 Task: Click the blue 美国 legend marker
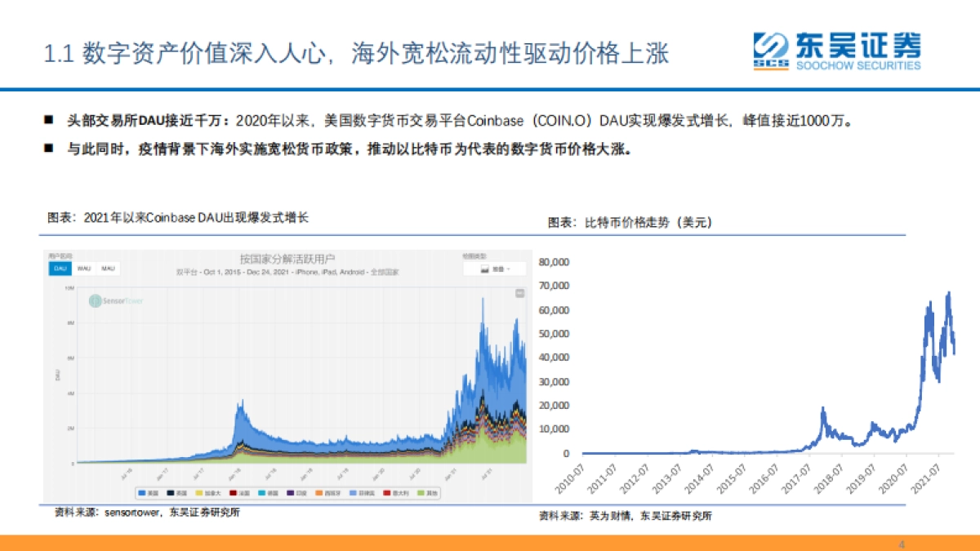(x=142, y=491)
